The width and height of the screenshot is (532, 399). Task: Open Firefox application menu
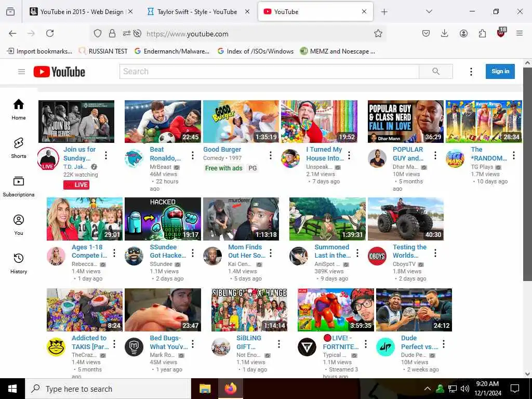click(520, 33)
